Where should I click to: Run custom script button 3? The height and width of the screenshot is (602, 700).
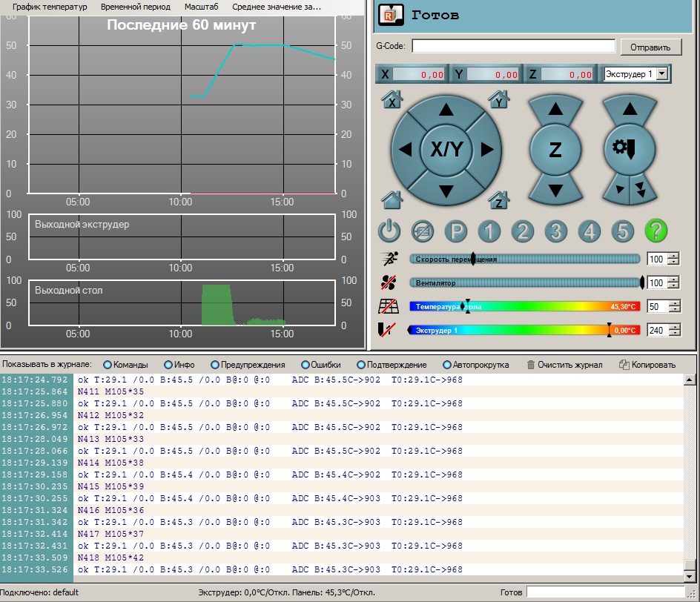[x=555, y=231]
